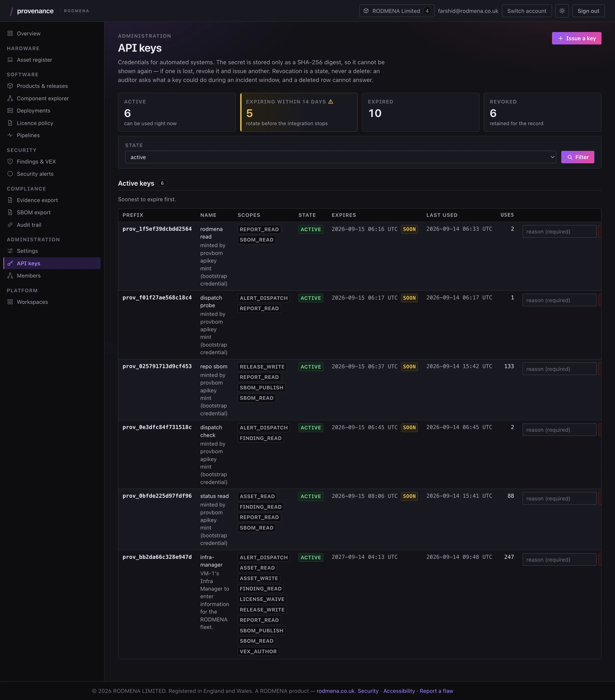Select Members under Administration
The height and width of the screenshot is (700, 615).
pos(52,276)
